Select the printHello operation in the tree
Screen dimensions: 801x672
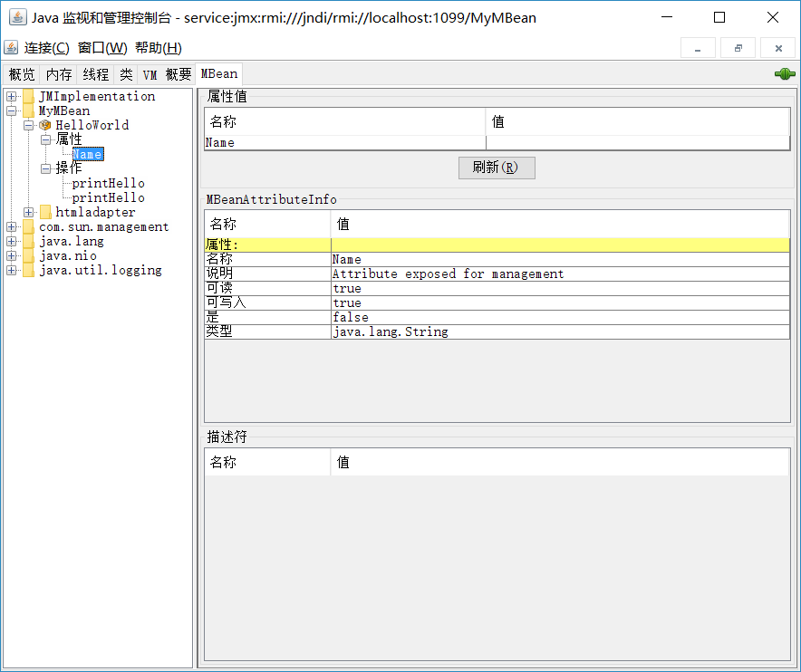tap(110, 183)
